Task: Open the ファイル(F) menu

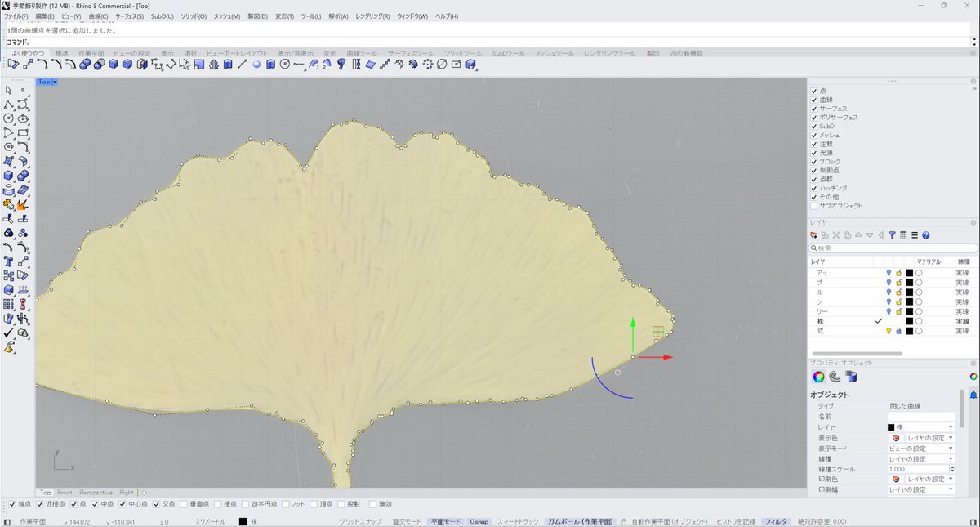Action: click(16, 16)
